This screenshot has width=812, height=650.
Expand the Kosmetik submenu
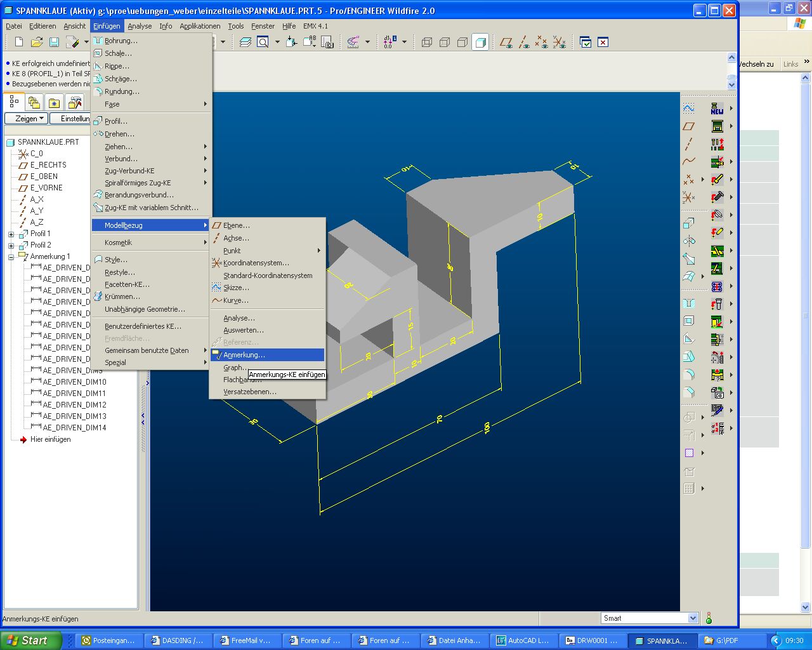point(151,242)
